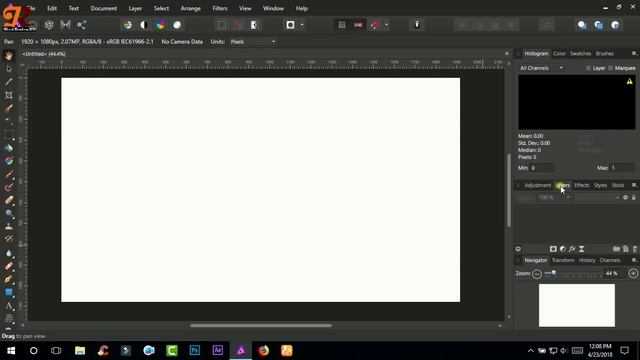Toggle snapping magnet button
Viewport: 640px width, 360px height.
[375, 25]
